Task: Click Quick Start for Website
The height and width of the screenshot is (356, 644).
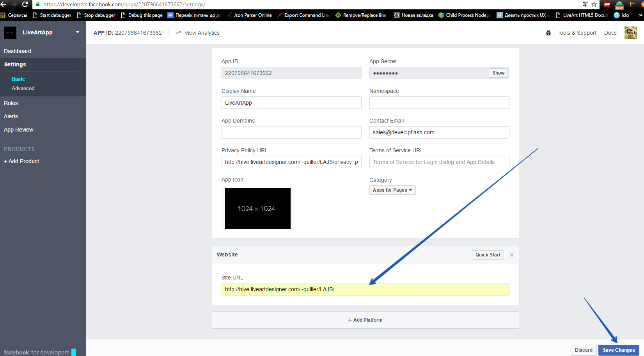Action: point(488,255)
